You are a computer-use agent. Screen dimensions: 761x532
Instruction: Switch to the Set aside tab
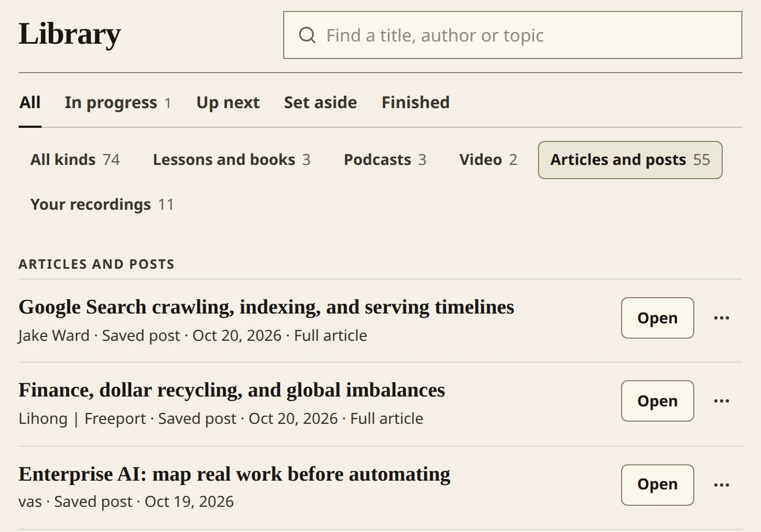tap(320, 103)
